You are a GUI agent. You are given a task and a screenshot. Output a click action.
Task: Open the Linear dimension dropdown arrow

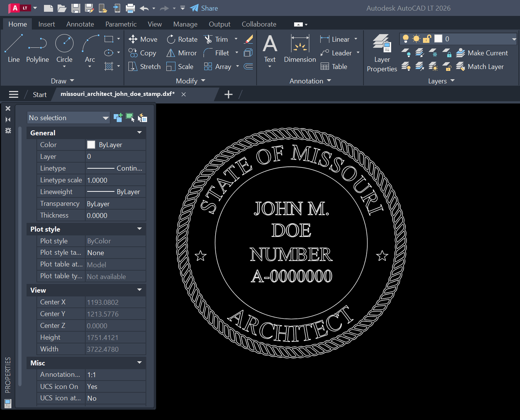pos(356,39)
